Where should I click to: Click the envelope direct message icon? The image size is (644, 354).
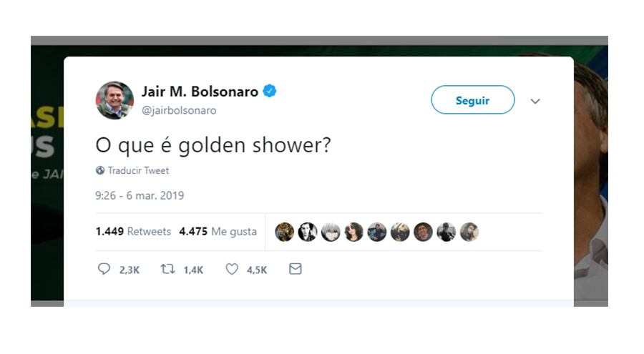coord(295,270)
